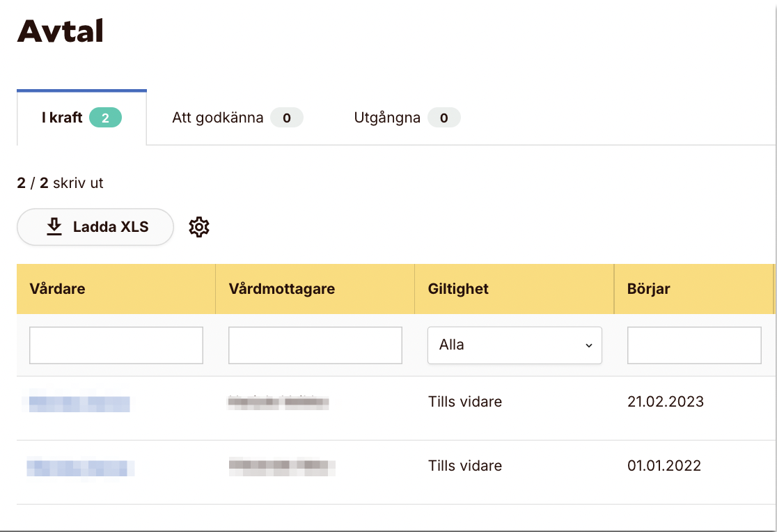Click the 2 / 2 skriv ut text

pyautogui.click(x=60, y=183)
